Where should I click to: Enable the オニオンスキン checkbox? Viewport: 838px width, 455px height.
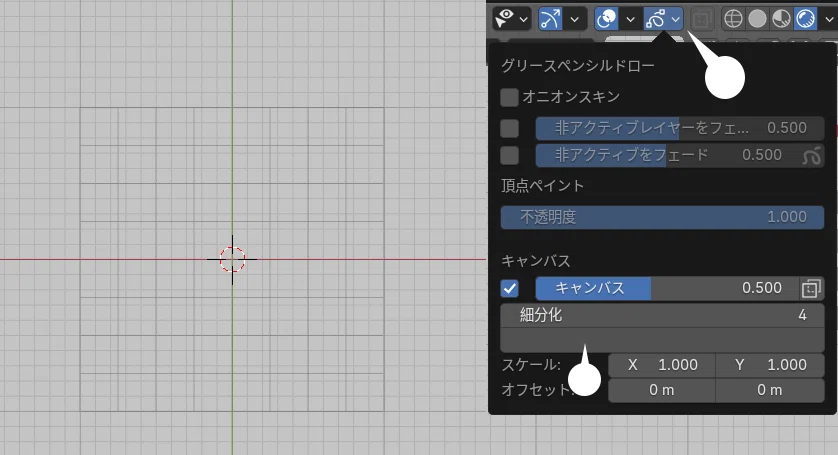[x=509, y=97]
